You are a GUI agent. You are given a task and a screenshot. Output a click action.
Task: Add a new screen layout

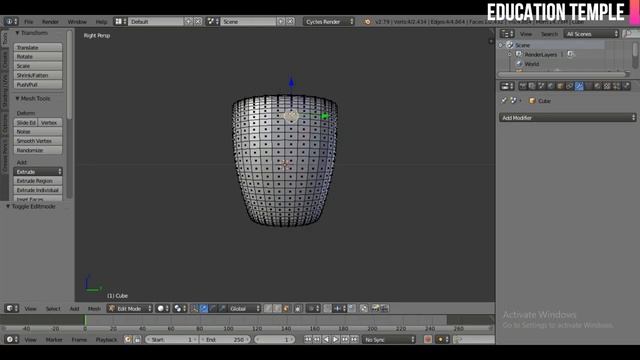[188, 21]
